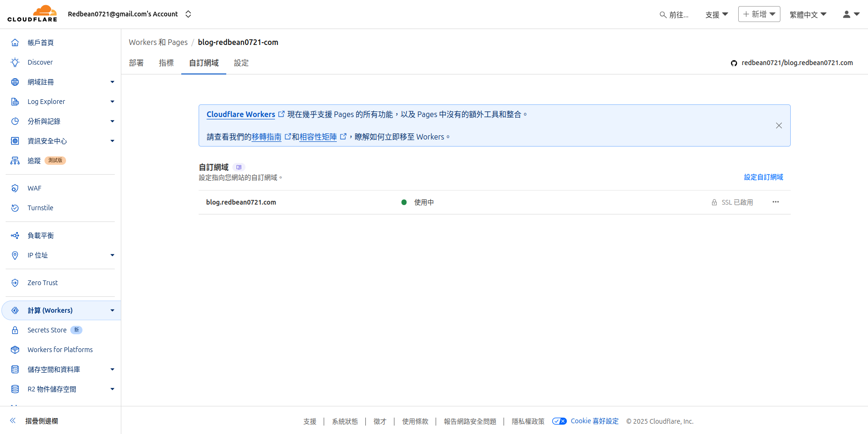Open the 移轉指南 link
Screen dimensions: 868x434
266,137
